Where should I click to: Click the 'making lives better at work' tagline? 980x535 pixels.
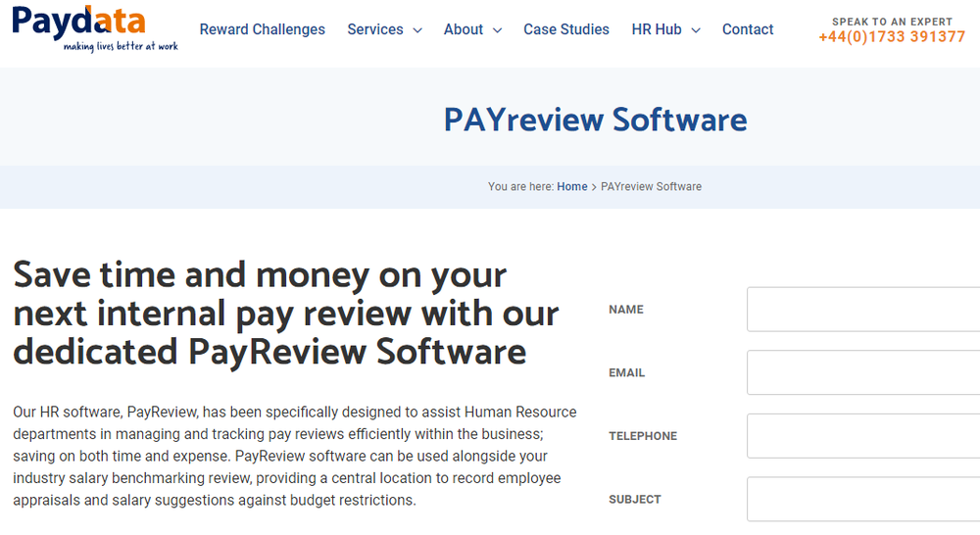coord(121,46)
